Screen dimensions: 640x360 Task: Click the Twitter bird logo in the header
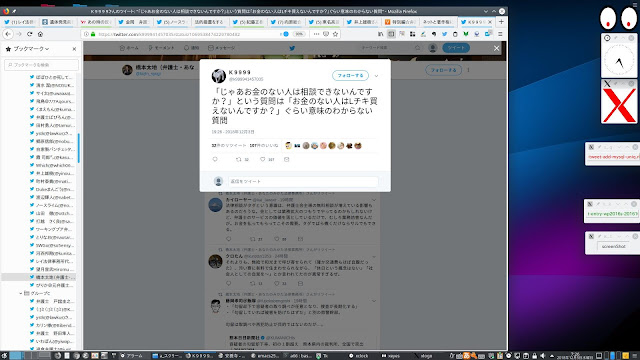[x=292, y=48]
